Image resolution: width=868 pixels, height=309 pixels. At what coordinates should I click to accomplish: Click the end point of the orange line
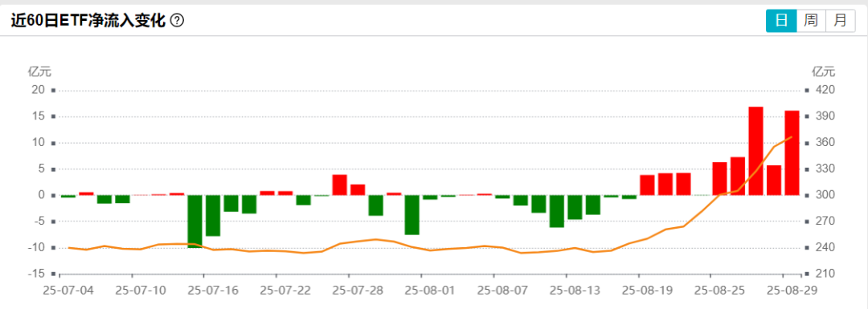tap(792, 136)
